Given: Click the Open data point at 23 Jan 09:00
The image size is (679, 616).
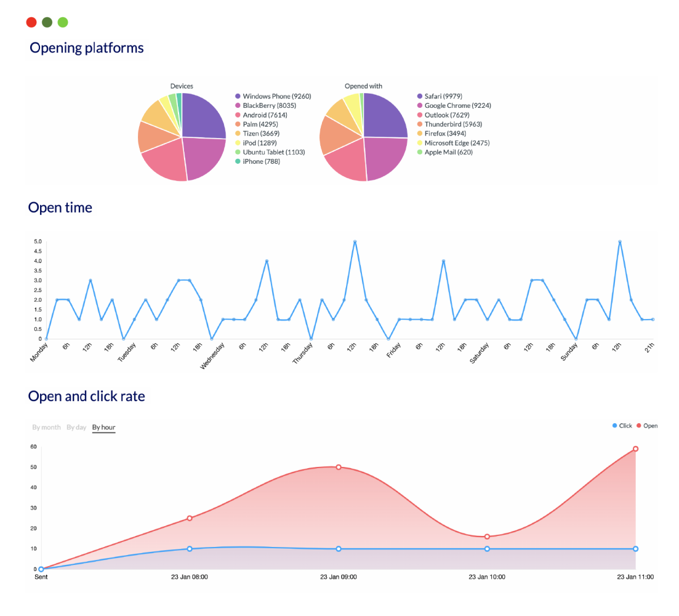Looking at the screenshot, I should point(339,467).
